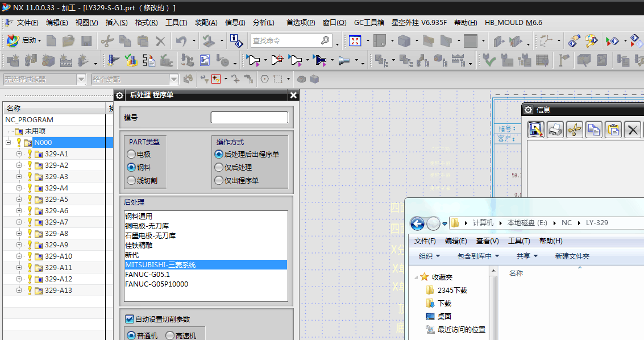644x340 pixels.
Task: Open the 首选项(P) menu
Action: point(301,23)
